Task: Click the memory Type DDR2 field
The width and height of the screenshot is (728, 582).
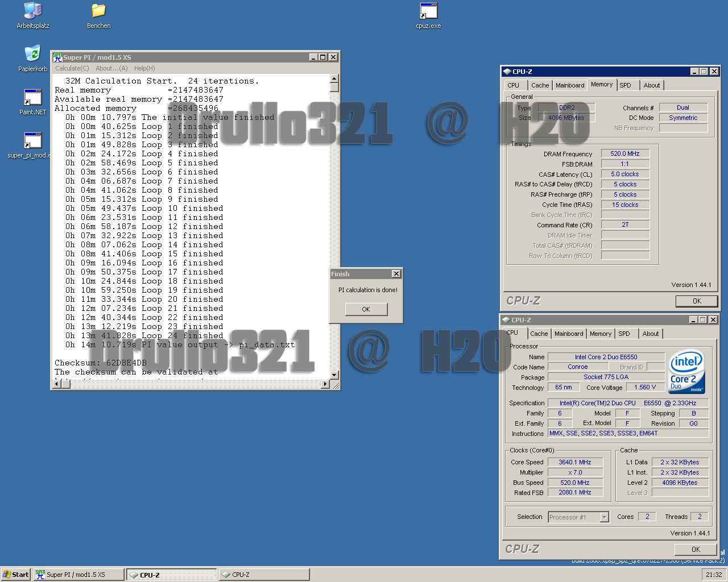Action: coord(566,107)
